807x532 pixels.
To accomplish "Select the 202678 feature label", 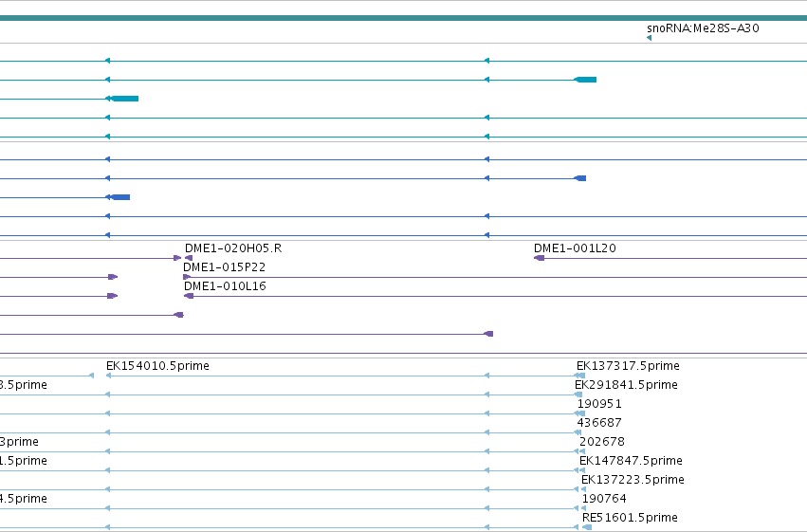I will pyautogui.click(x=602, y=442).
